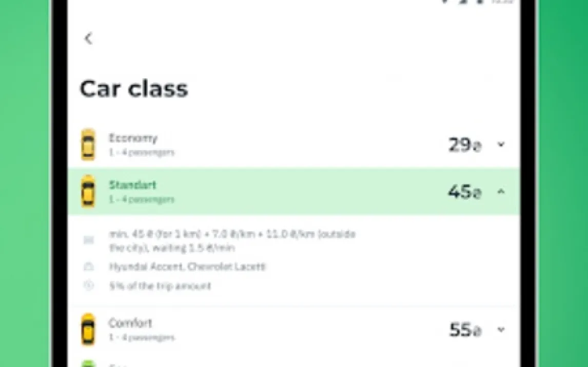
Task: Tap the Standart yellow taxi icon
Action: click(88, 191)
